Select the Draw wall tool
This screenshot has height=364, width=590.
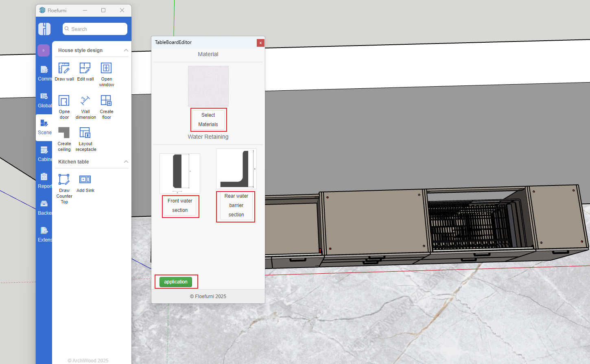pyautogui.click(x=64, y=68)
